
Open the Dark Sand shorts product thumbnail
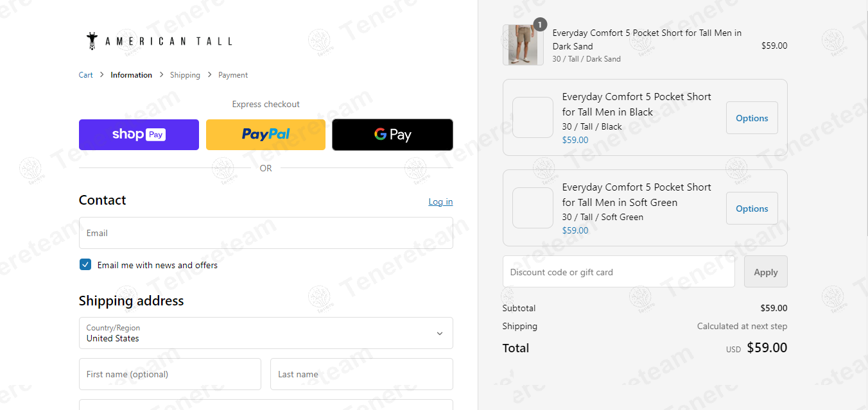523,45
